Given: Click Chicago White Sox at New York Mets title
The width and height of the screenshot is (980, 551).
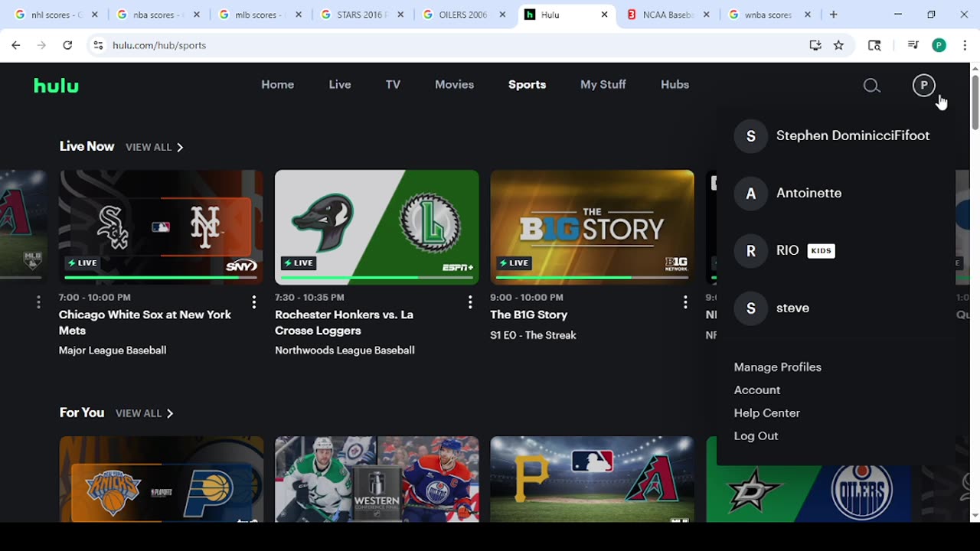Looking at the screenshot, I should pyautogui.click(x=145, y=323).
